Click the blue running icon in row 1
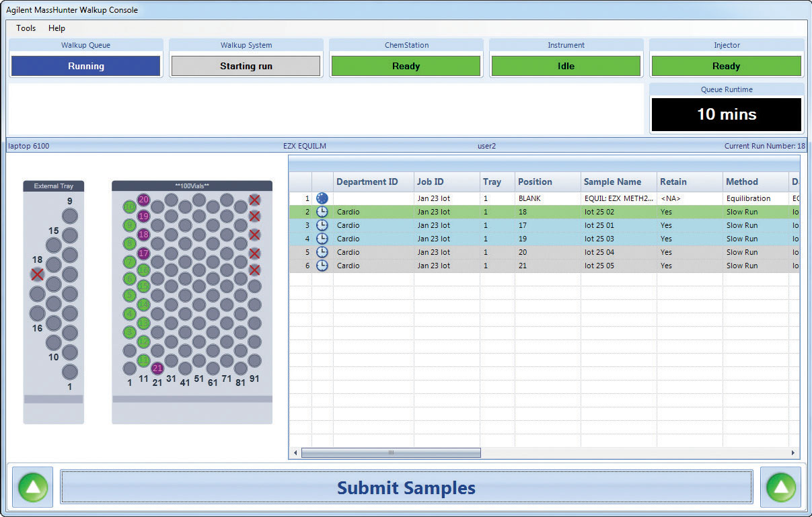Viewport: 812px width, 517px height. pos(322,198)
